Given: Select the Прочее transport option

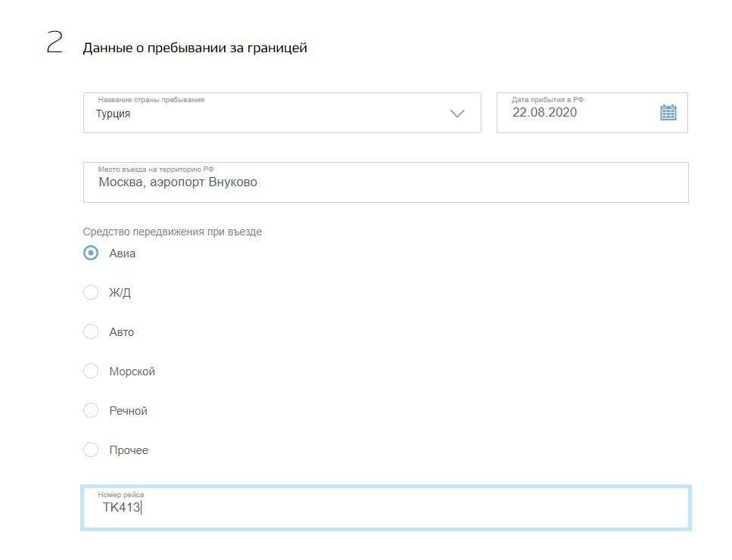Looking at the screenshot, I should coord(91,450).
